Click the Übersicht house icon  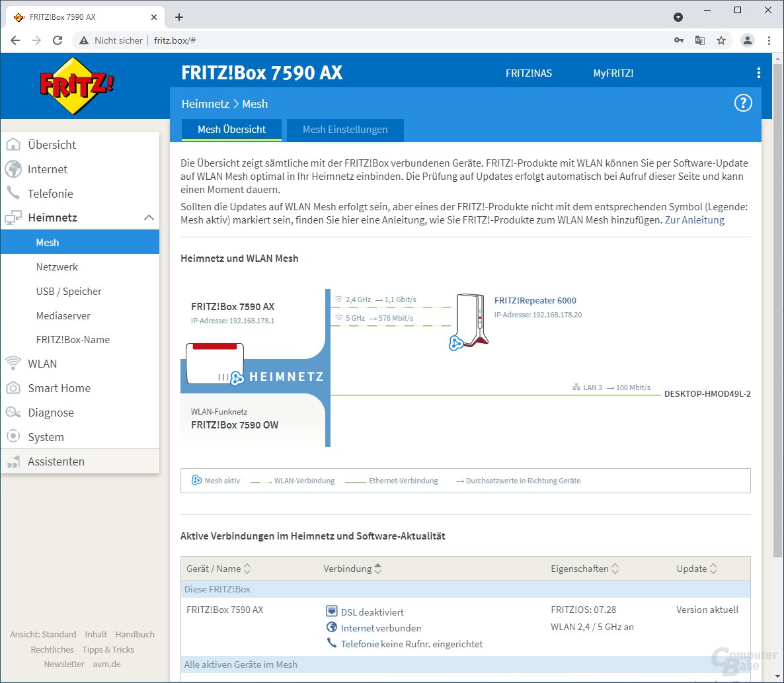[13, 145]
